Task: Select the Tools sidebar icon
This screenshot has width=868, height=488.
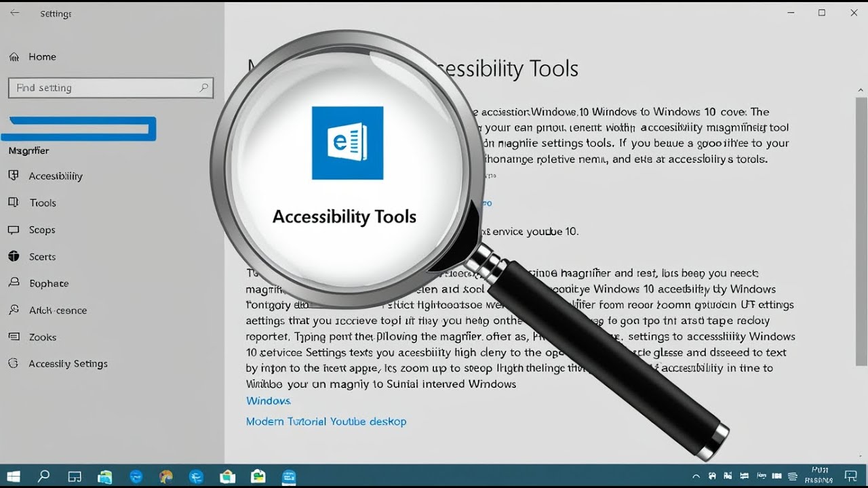Action: pyautogui.click(x=14, y=202)
